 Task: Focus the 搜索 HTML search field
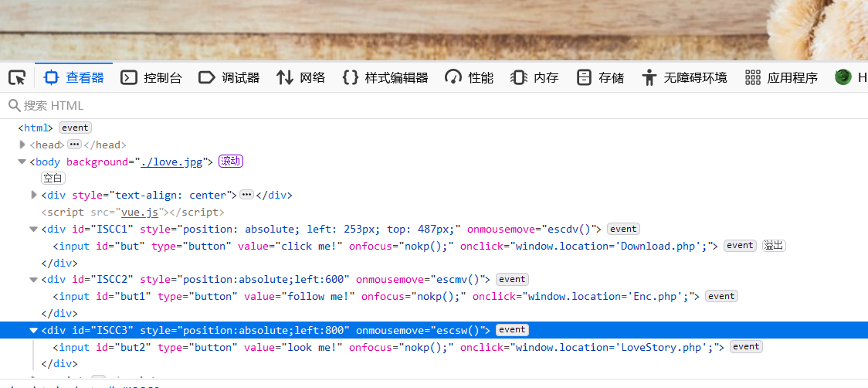[x=434, y=105]
